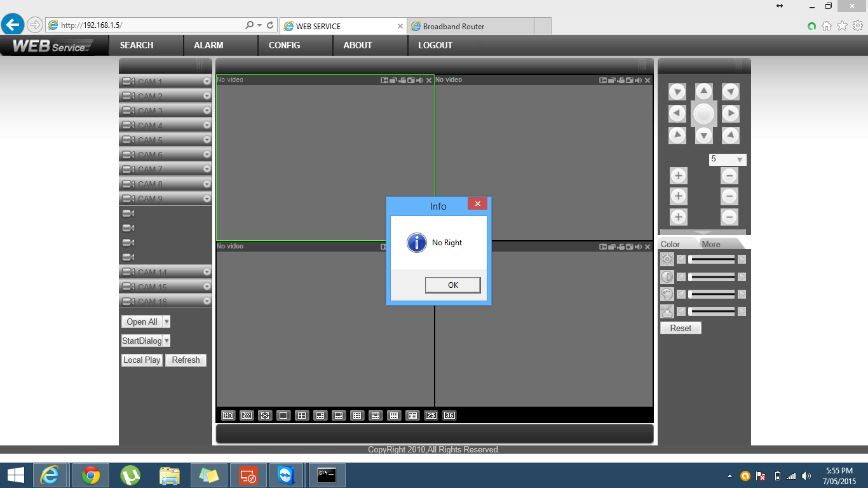Select the 25-window layout icon
The height and width of the screenshot is (488, 868).
point(431,416)
